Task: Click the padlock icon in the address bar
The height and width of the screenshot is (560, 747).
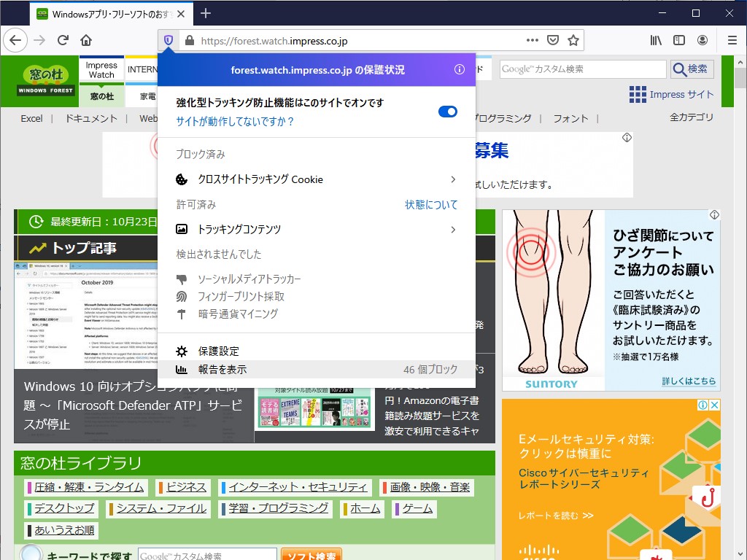Action: click(x=190, y=40)
